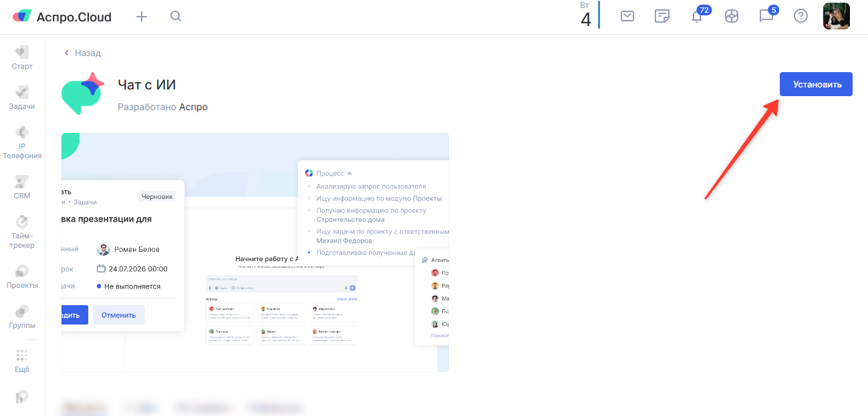Go to Старт in sidebar
The height and width of the screenshot is (416, 868).
click(22, 58)
